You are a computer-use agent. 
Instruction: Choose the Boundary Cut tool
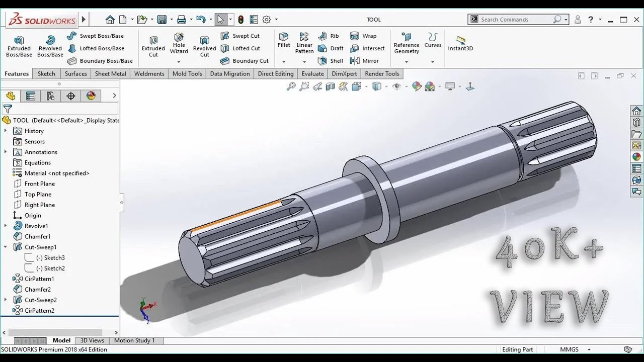(245, 61)
